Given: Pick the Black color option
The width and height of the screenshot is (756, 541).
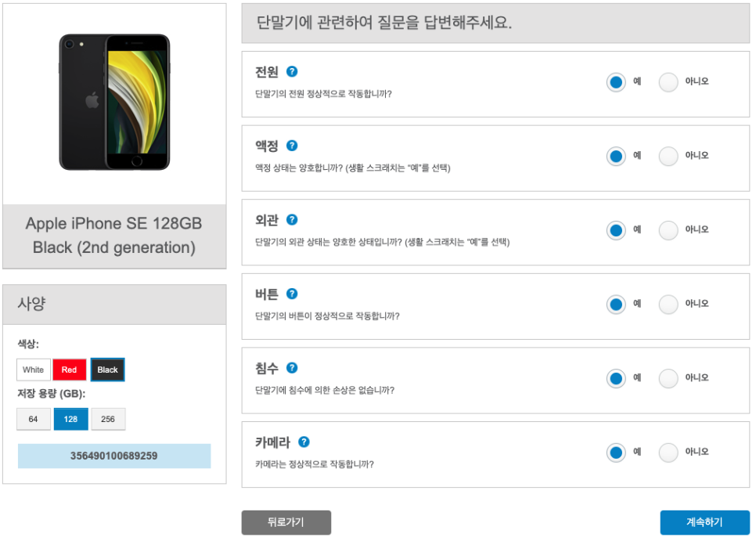Looking at the screenshot, I should click(x=107, y=370).
